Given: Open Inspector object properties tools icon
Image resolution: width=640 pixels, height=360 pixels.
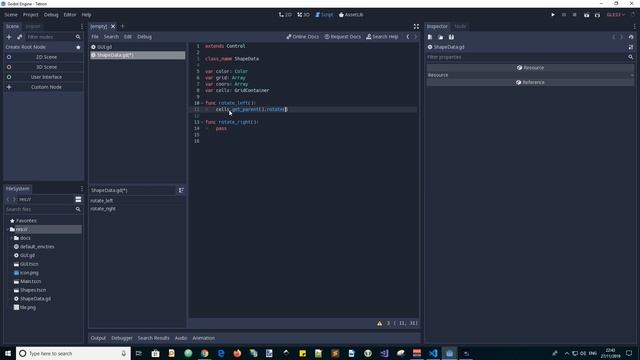Looking at the screenshot, I should [631, 47].
